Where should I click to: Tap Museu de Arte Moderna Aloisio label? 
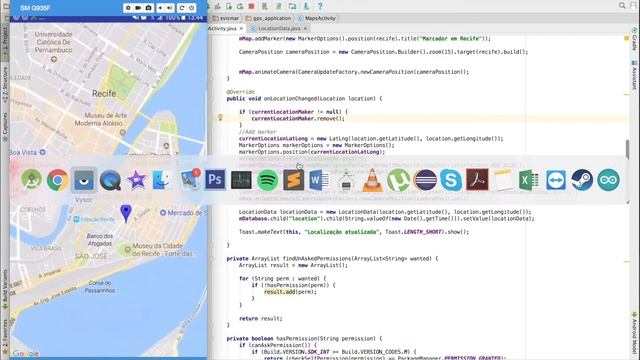click(100, 119)
